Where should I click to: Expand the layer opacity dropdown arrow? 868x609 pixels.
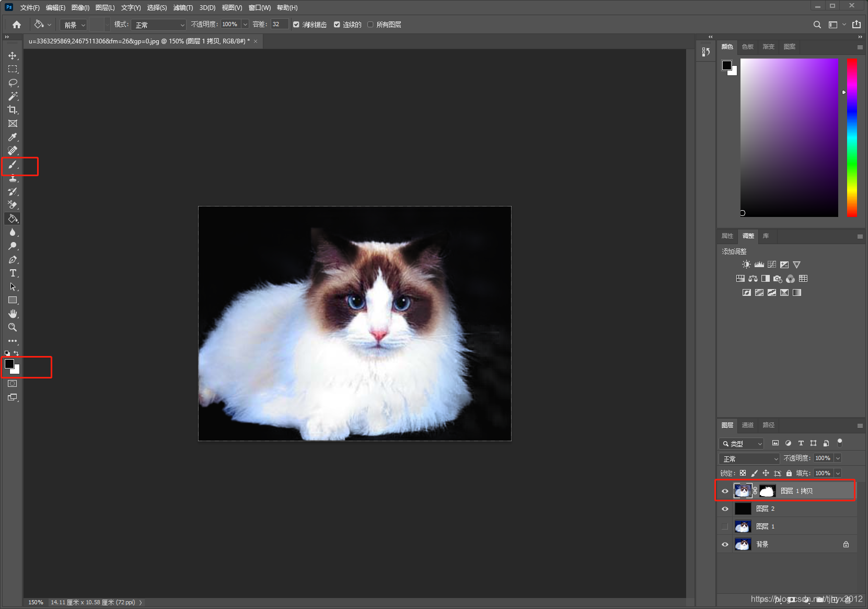838,458
